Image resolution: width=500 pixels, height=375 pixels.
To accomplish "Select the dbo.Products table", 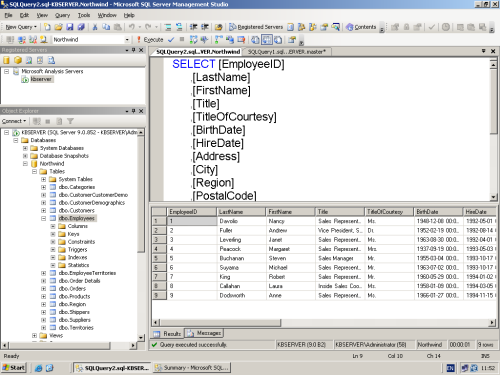I will pyautogui.click(x=74, y=297).
